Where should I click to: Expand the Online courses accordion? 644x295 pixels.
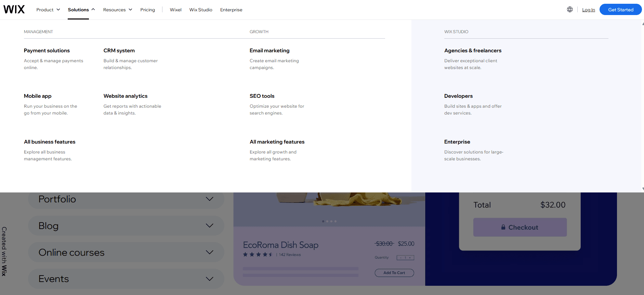(126, 252)
